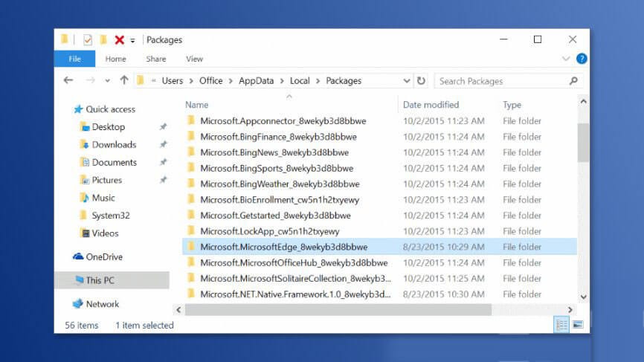Open OneDrive in the navigation pane
Image resolution: width=644 pixels, height=362 pixels.
pyautogui.click(x=103, y=256)
